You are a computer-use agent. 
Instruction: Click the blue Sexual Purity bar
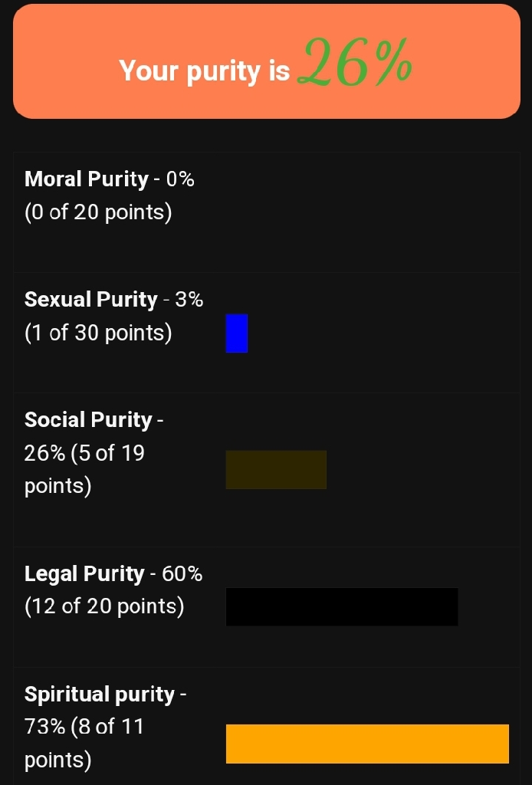237,333
